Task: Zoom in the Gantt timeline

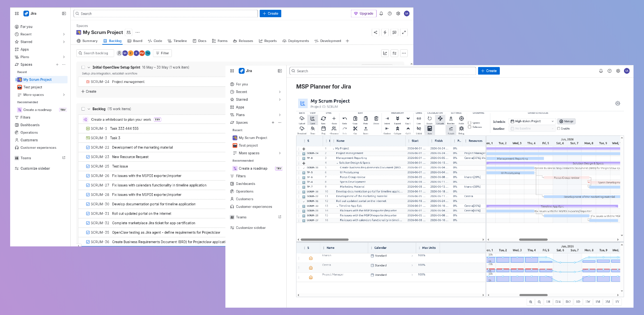Action: [531, 302]
